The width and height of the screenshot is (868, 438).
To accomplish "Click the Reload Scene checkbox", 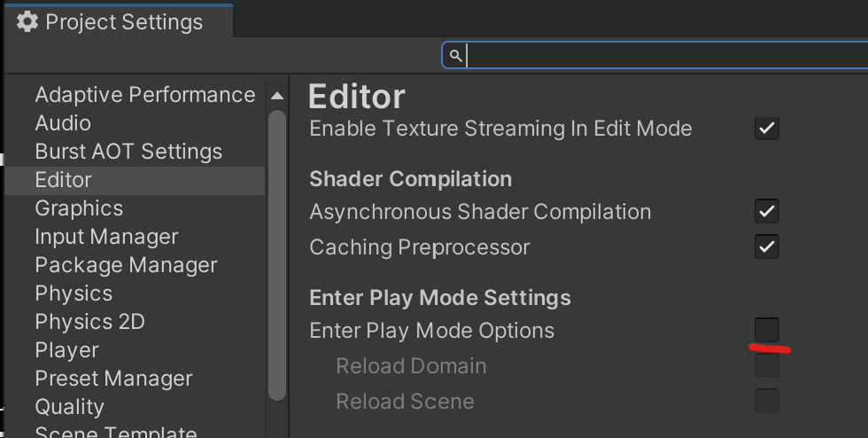I will click(767, 401).
